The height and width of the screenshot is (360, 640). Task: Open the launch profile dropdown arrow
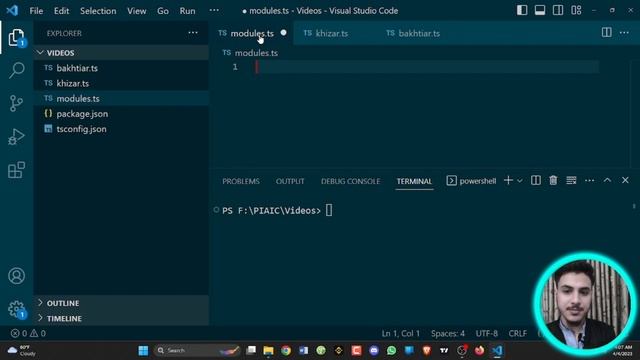click(x=520, y=180)
